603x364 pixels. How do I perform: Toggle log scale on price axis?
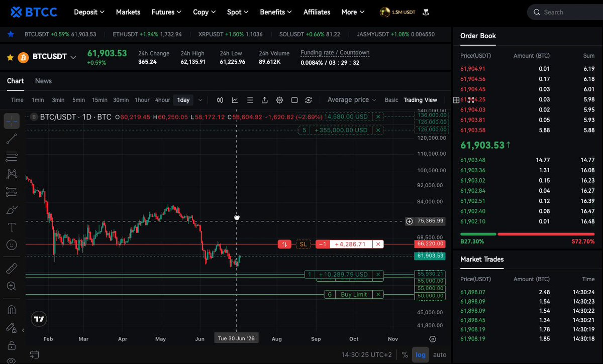click(x=421, y=354)
